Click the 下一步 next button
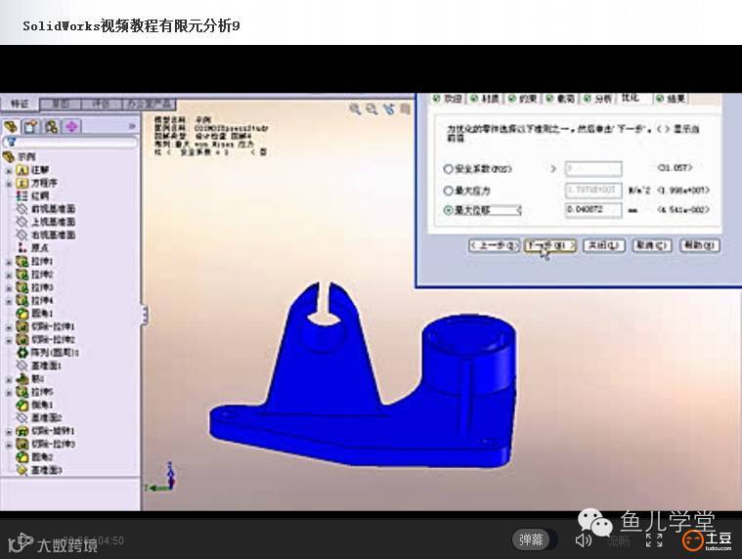 [x=550, y=245]
